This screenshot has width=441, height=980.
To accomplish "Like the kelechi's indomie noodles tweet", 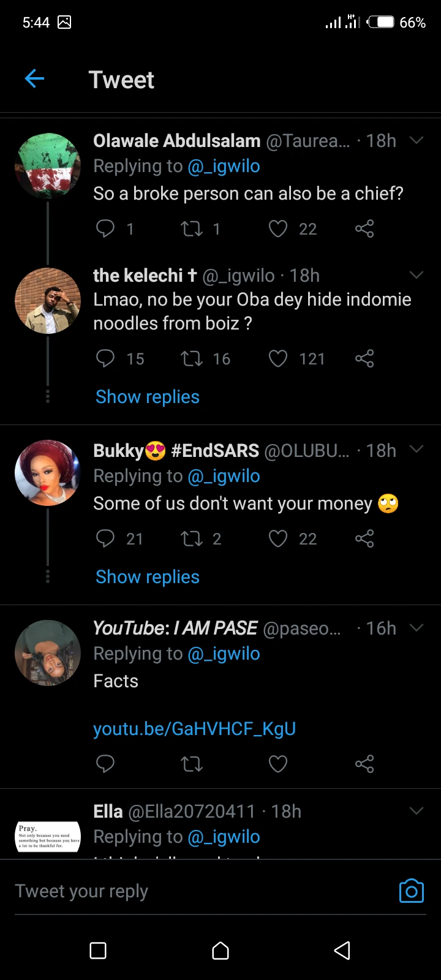I will [x=278, y=358].
